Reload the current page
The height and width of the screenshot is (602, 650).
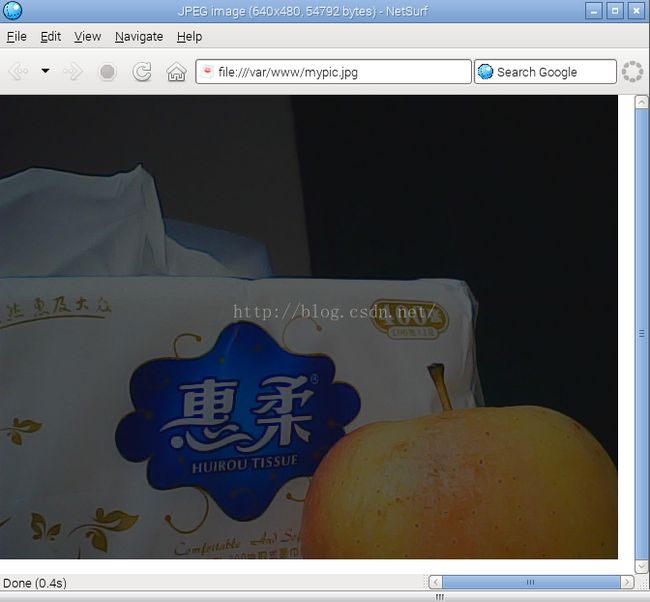click(142, 72)
